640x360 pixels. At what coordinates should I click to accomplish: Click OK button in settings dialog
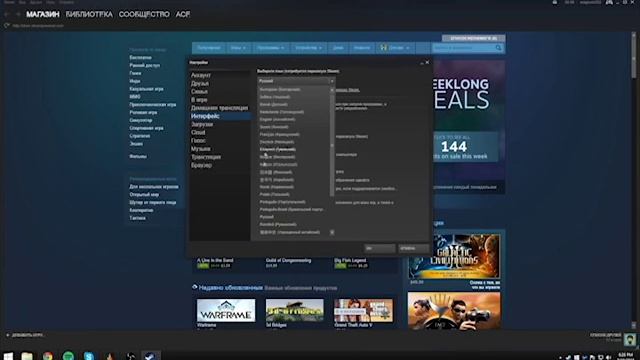pyautogui.click(x=380, y=248)
